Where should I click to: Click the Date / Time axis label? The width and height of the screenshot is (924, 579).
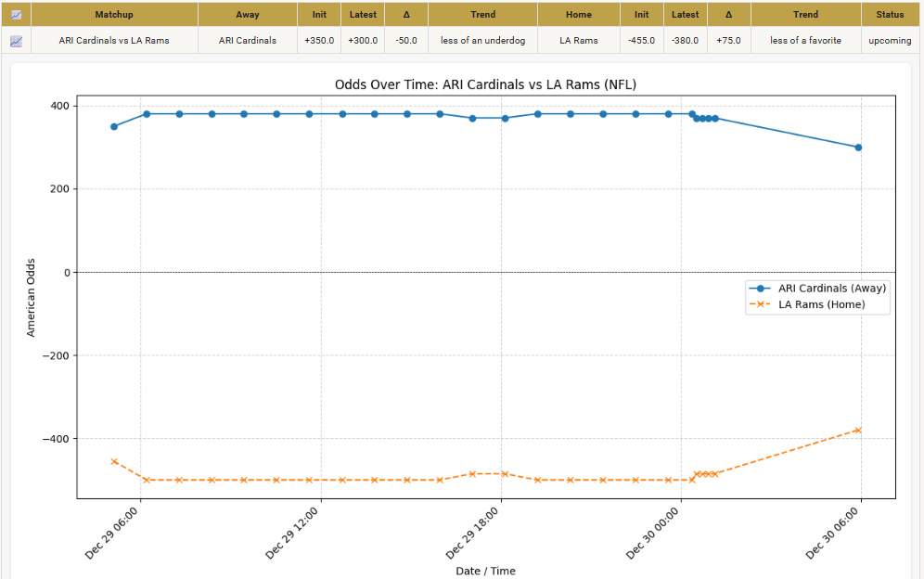[484, 571]
